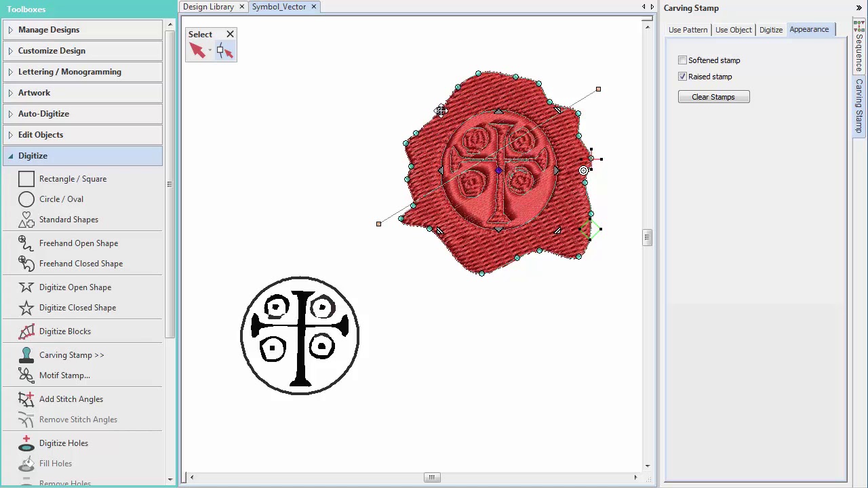Click the Remove Stitch Angles icon
868x488 pixels.
click(26, 420)
